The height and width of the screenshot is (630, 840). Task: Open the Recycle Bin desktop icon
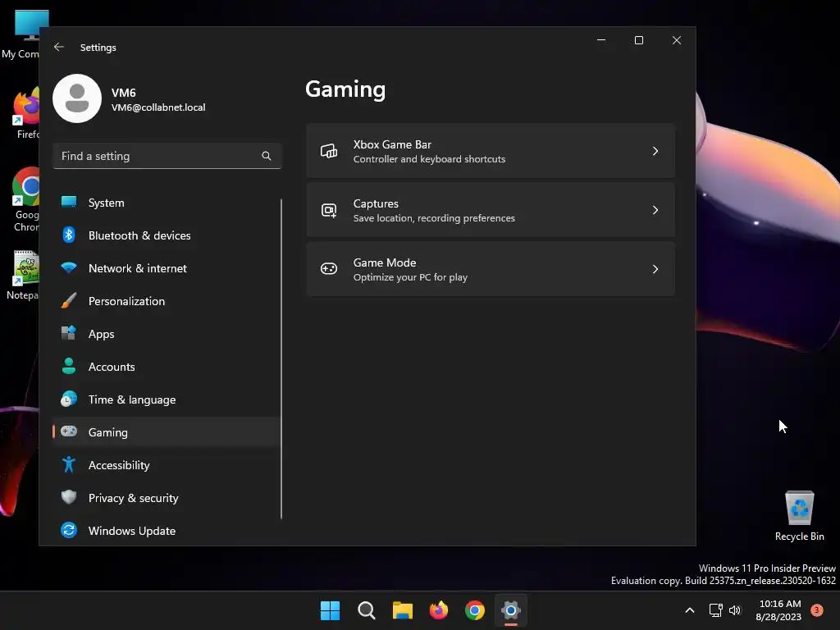tap(799, 516)
